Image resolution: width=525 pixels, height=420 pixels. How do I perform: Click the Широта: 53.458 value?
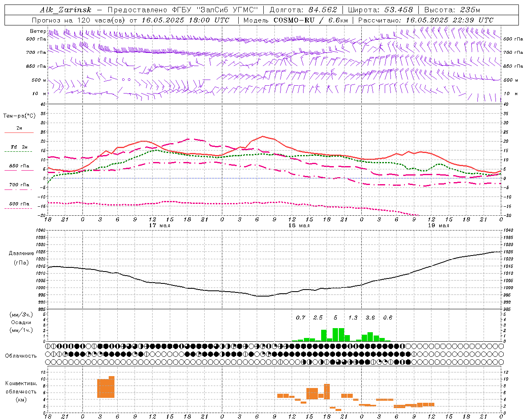(x=380, y=10)
